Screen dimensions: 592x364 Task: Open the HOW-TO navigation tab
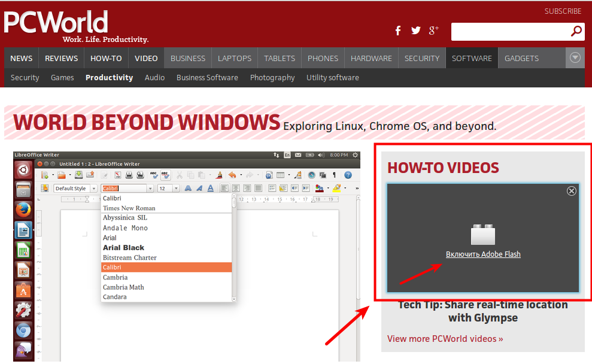click(106, 58)
